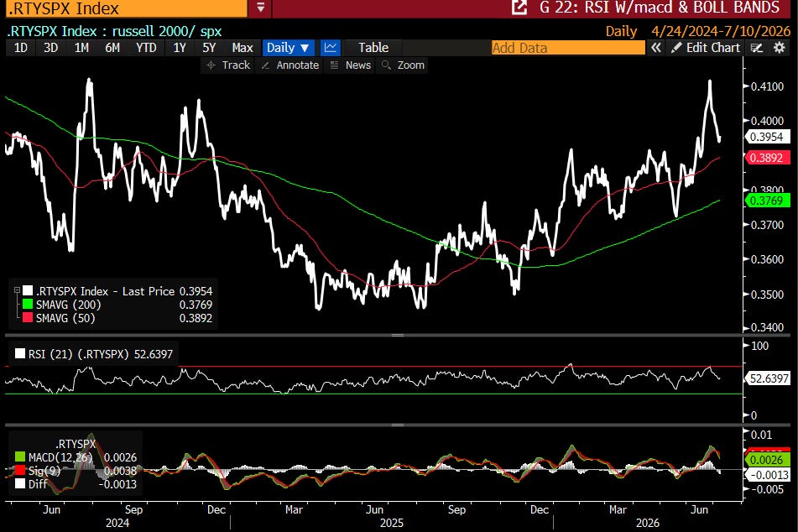798x532 pixels.
Task: Select the SMAVG (200) legend entry
Action: [68, 305]
